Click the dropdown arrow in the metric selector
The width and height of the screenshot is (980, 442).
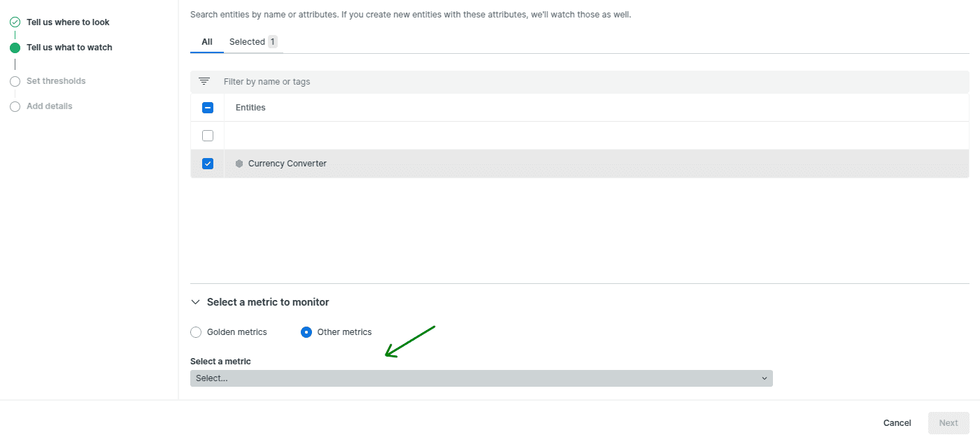click(764, 378)
